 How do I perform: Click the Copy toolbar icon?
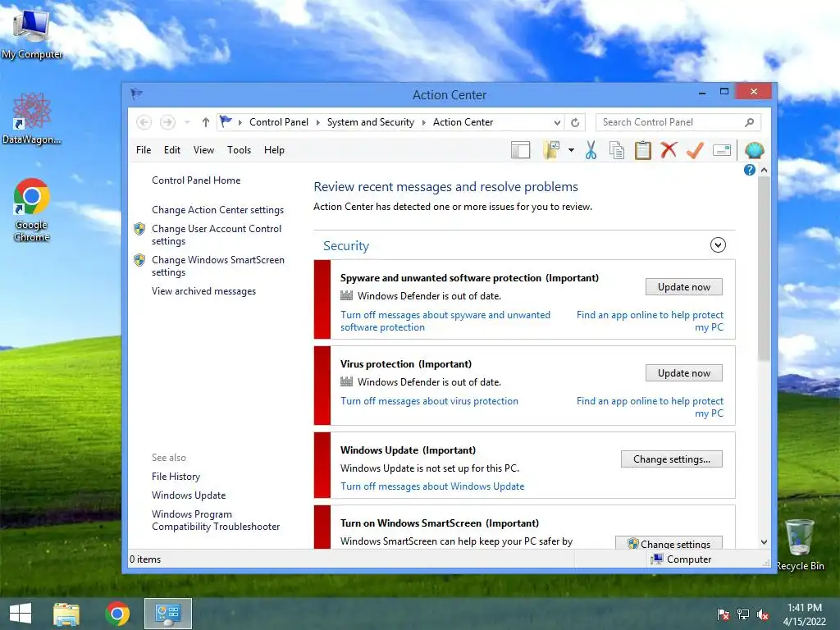[x=617, y=151]
